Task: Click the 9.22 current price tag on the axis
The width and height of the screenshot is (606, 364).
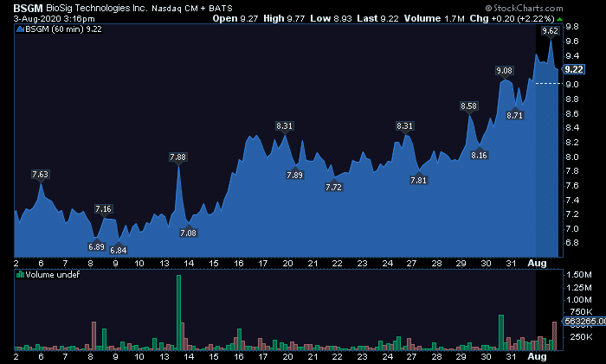Action: click(x=573, y=69)
